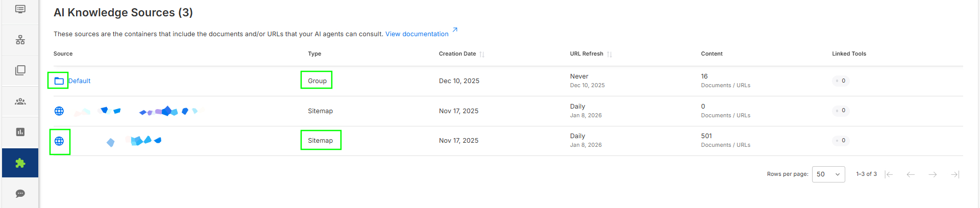980x208 pixels.
Task: Click Sitemap type in the 501-documents row
Action: pyautogui.click(x=320, y=140)
